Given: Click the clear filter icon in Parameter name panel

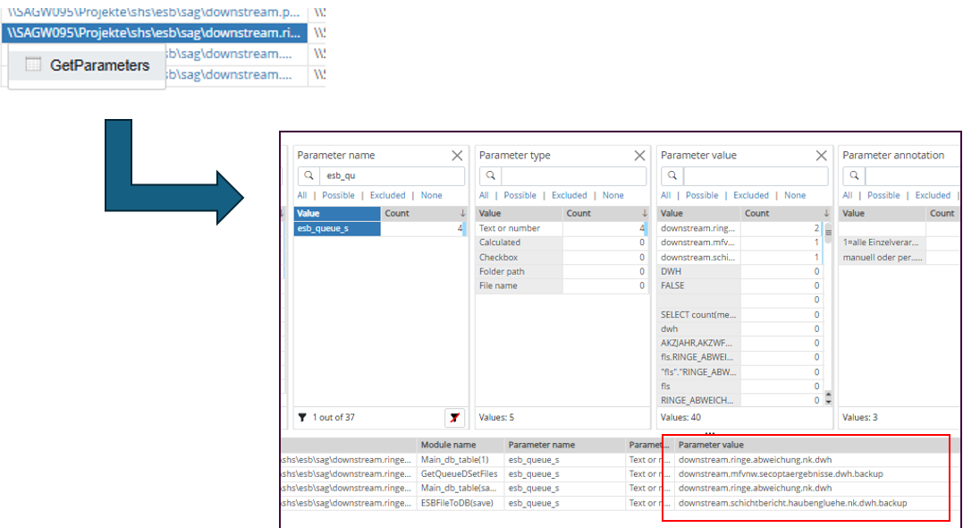Looking at the screenshot, I should 454,417.
